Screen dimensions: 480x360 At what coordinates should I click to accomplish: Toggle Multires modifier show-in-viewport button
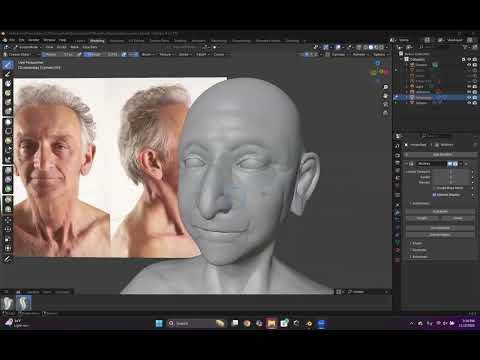(450, 163)
